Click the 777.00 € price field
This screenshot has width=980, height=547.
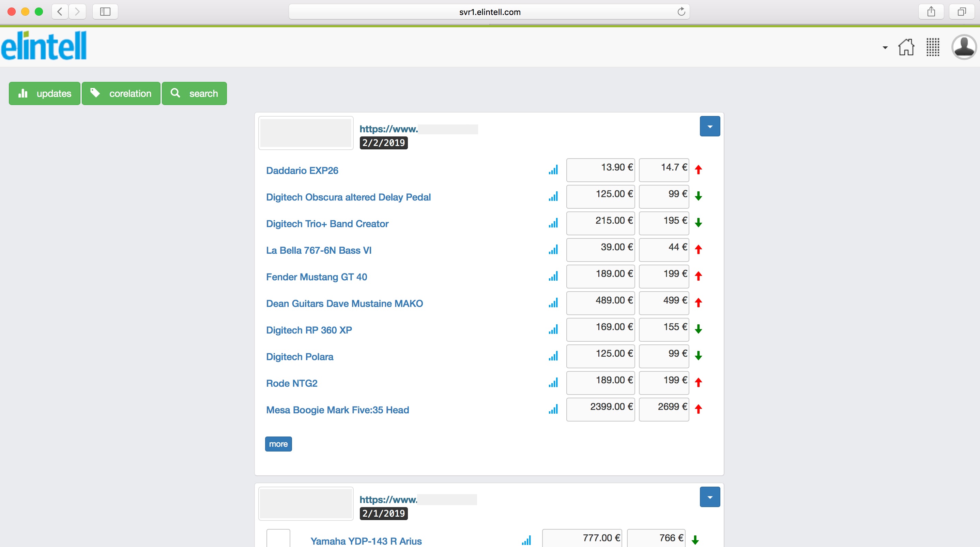tap(582, 538)
